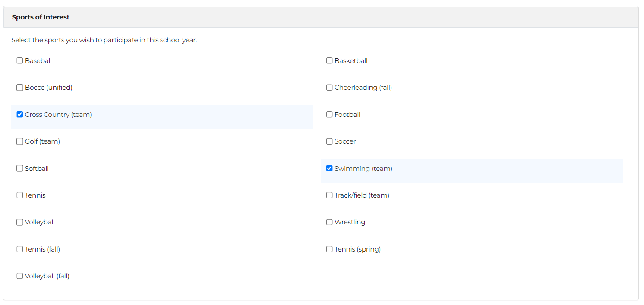Click the Cross Country (team) label text

(58, 115)
